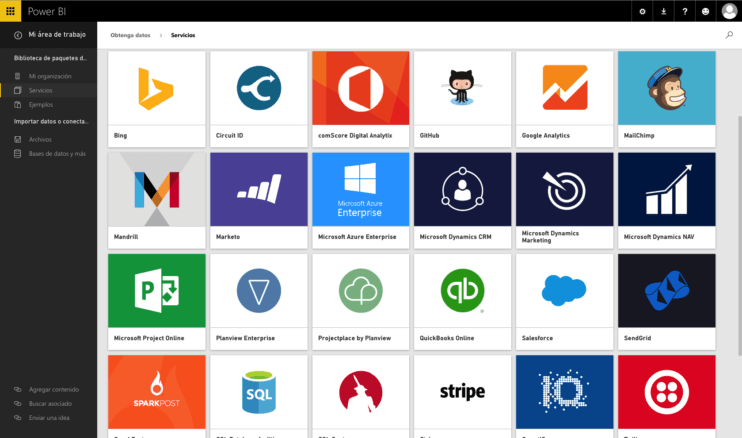Click Obtenga datos breadcrumb link
The height and width of the screenshot is (438, 742).
tap(130, 35)
